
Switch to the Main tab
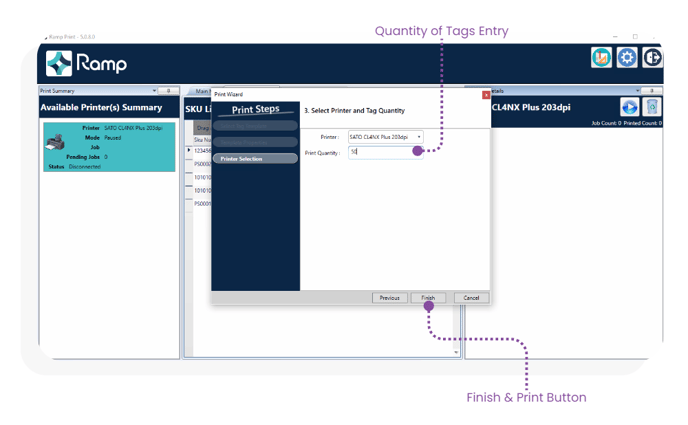tap(201, 91)
